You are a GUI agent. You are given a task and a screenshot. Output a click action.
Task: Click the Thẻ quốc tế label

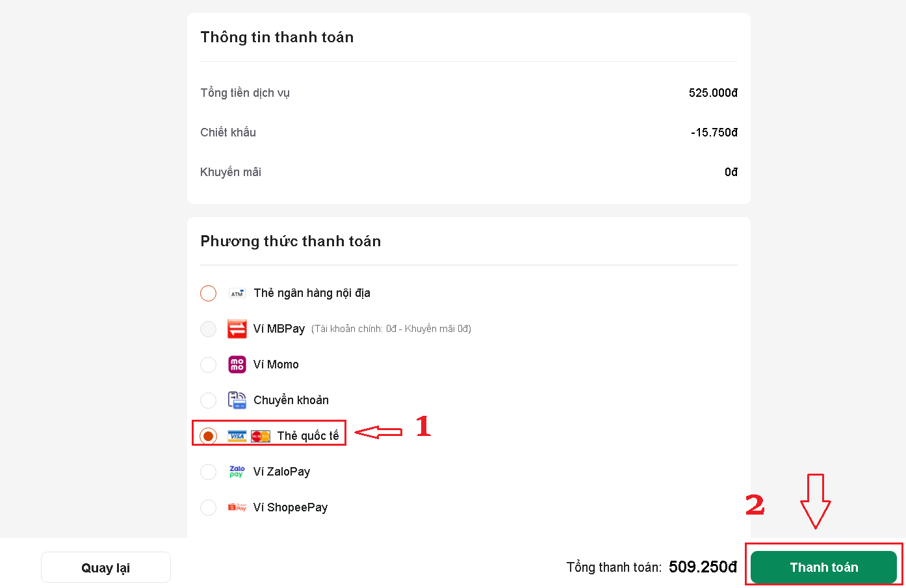click(308, 436)
